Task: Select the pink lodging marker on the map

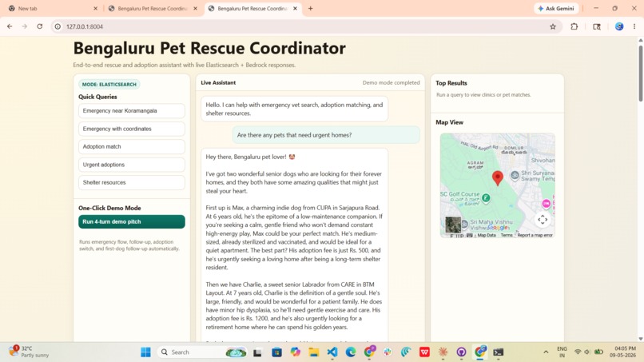Action: point(546,204)
